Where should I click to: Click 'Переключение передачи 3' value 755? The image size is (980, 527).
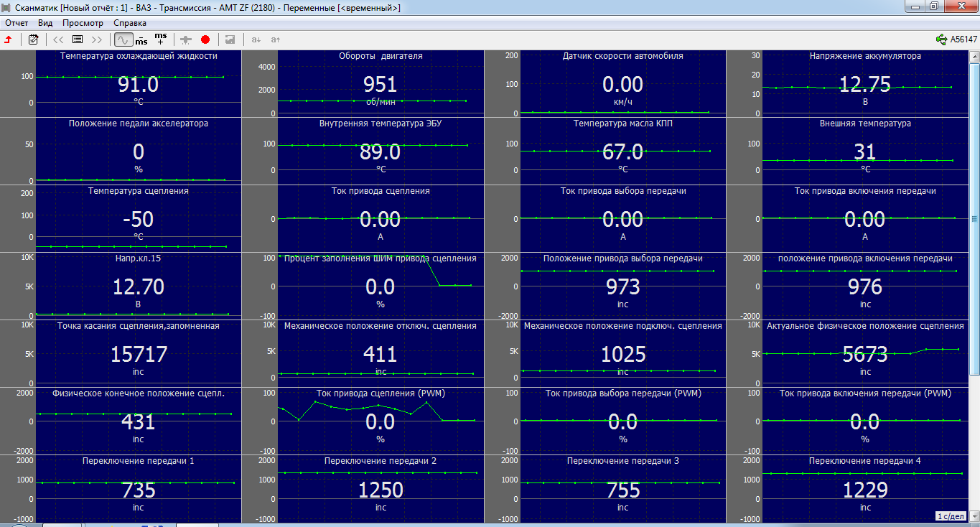623,490
